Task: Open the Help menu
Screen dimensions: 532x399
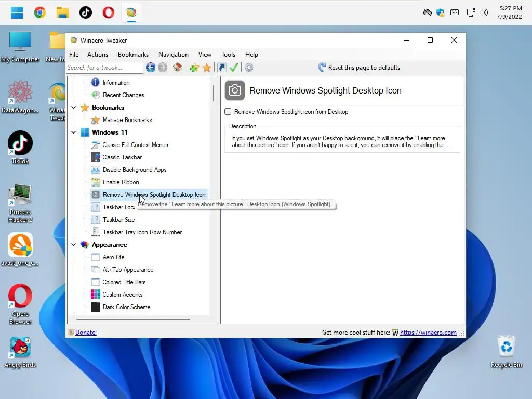Action: click(251, 54)
